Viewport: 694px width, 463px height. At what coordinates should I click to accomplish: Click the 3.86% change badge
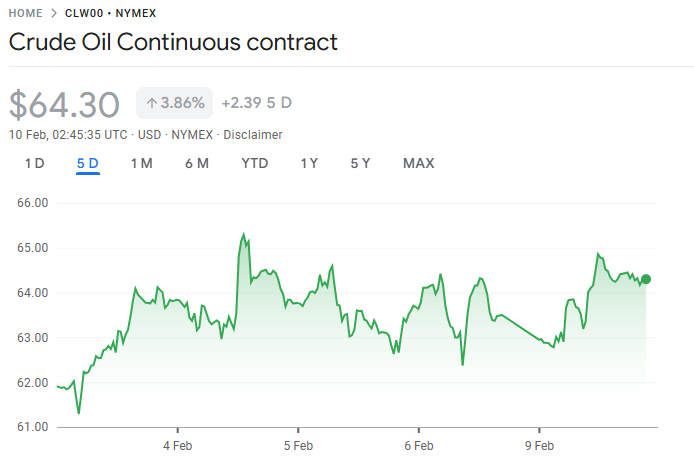pyautogui.click(x=175, y=103)
